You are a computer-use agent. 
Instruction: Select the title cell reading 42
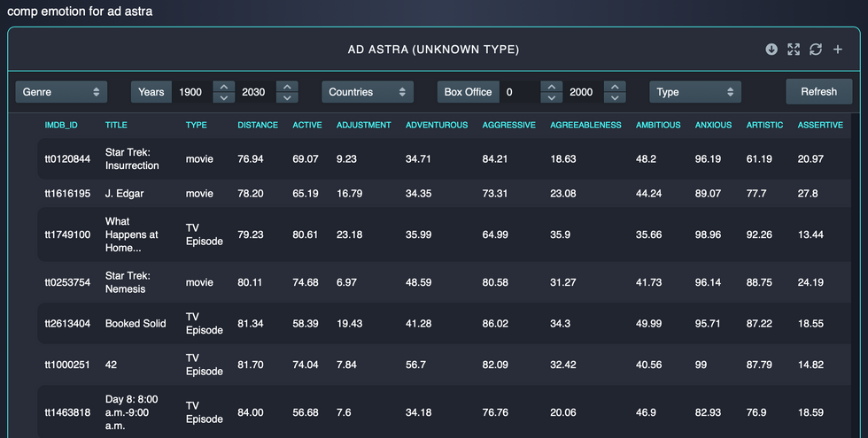point(111,365)
